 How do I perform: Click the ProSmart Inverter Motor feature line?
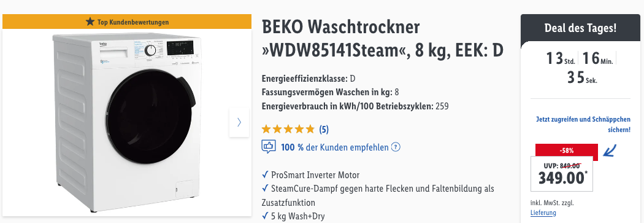[310, 175]
